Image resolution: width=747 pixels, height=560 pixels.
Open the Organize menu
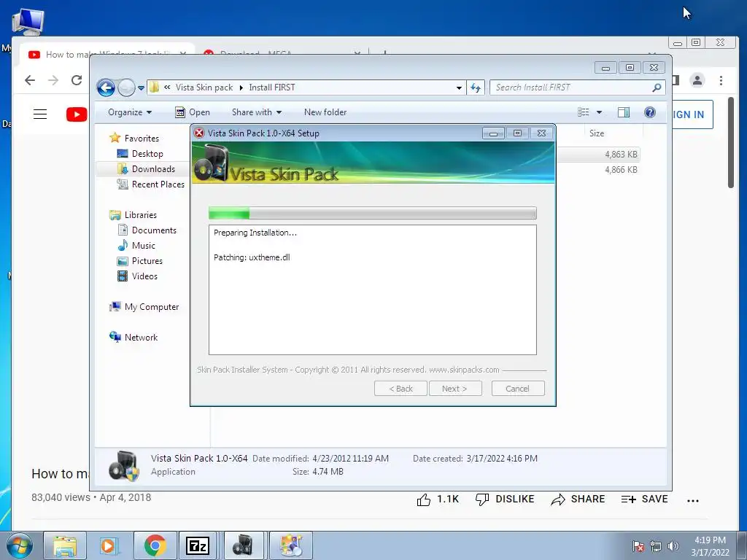(130, 112)
